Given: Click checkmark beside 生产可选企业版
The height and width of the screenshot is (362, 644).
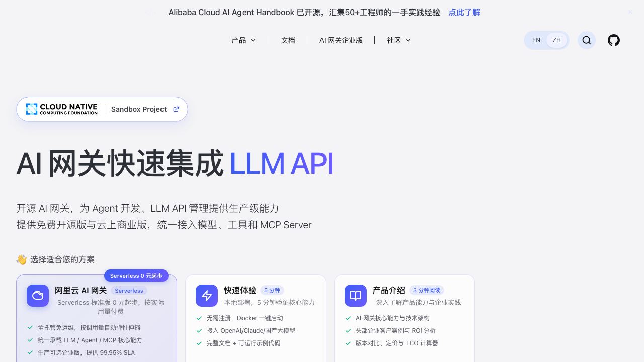Looking at the screenshot, I should (x=31, y=352).
